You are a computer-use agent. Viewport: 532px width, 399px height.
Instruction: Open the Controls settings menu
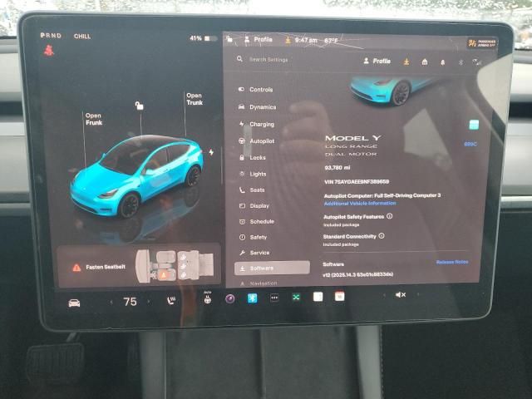click(260, 90)
